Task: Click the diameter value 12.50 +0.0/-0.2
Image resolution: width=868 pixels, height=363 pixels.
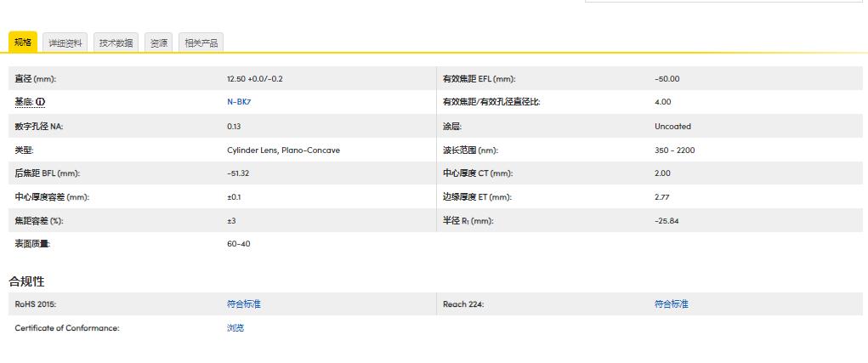Action: [254, 79]
